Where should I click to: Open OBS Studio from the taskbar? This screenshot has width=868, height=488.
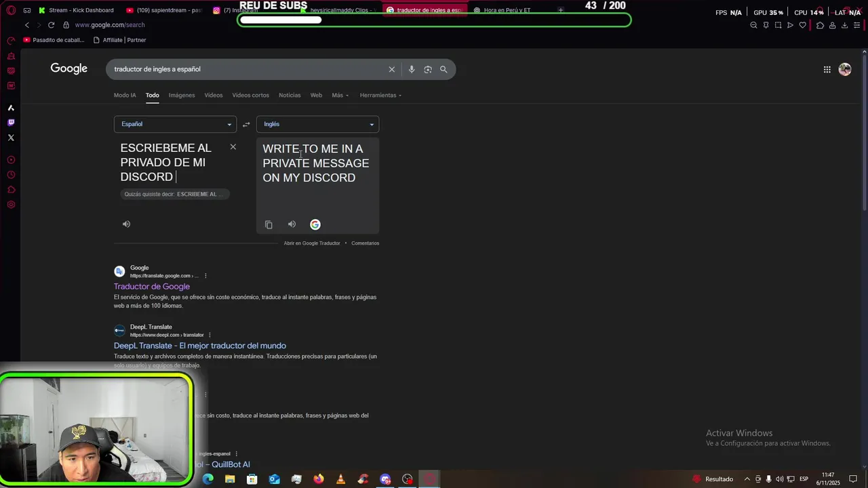tap(408, 479)
